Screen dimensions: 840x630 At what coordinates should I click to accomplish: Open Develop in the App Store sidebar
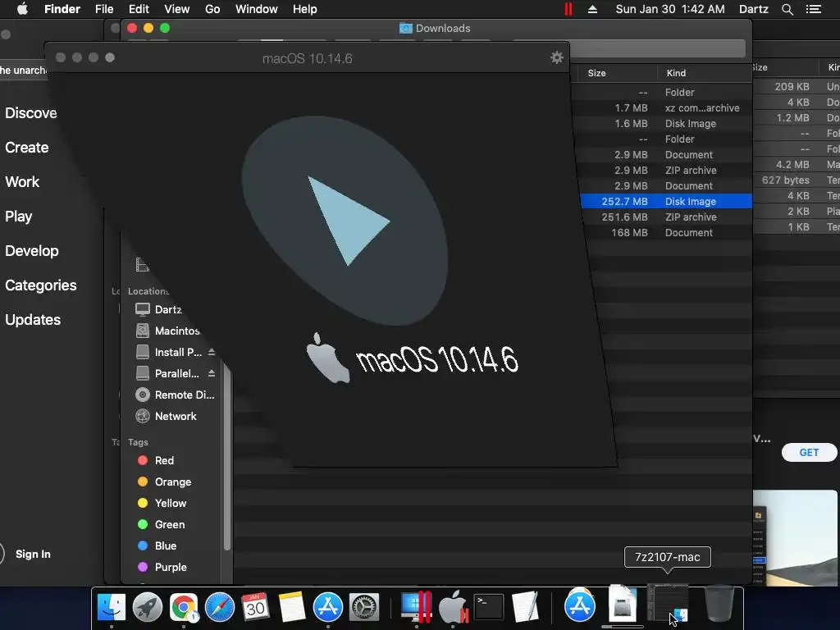32,251
